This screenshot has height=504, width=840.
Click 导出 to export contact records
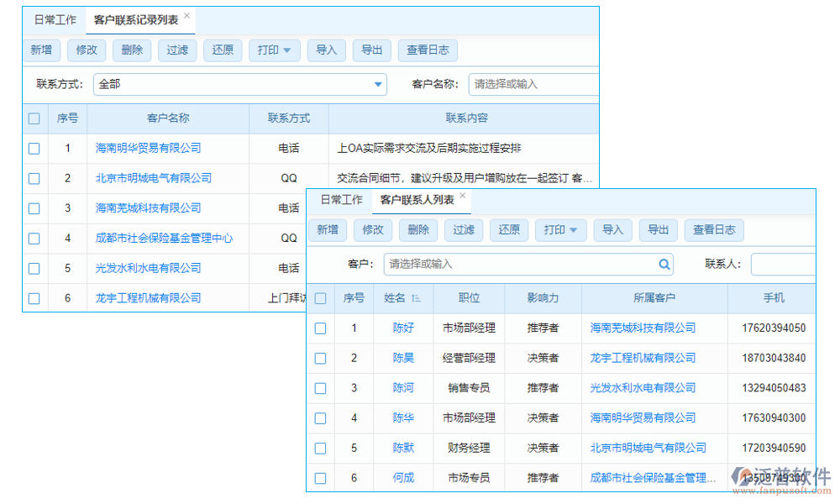372,50
